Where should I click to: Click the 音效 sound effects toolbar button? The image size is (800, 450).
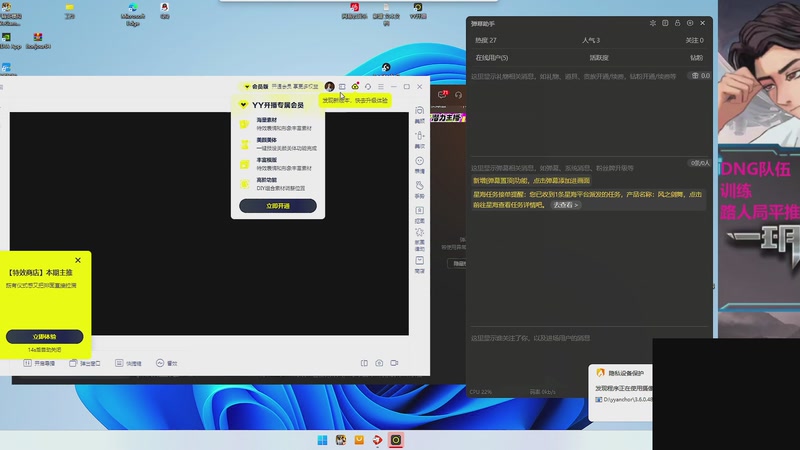(x=167, y=363)
